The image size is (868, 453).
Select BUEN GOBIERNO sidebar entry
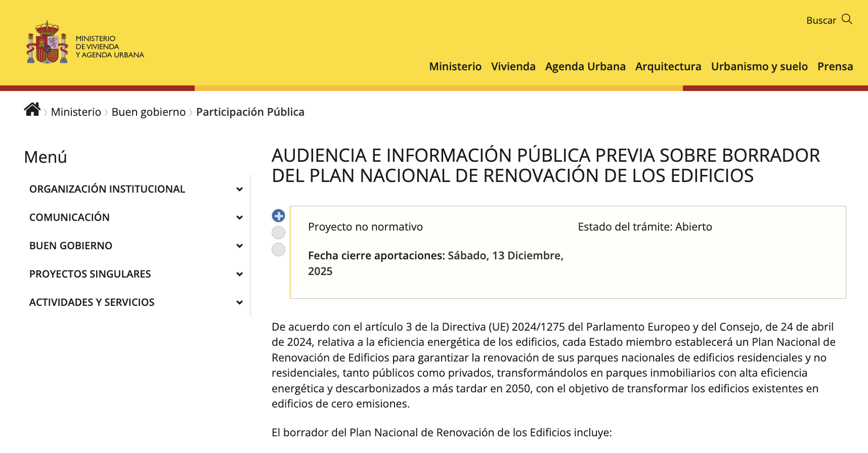pos(71,246)
